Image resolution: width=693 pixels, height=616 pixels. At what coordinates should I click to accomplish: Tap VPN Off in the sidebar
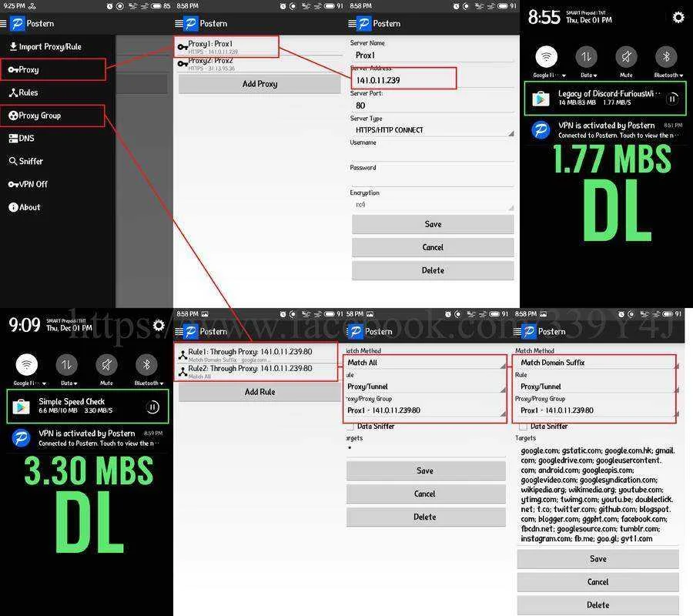[28, 184]
